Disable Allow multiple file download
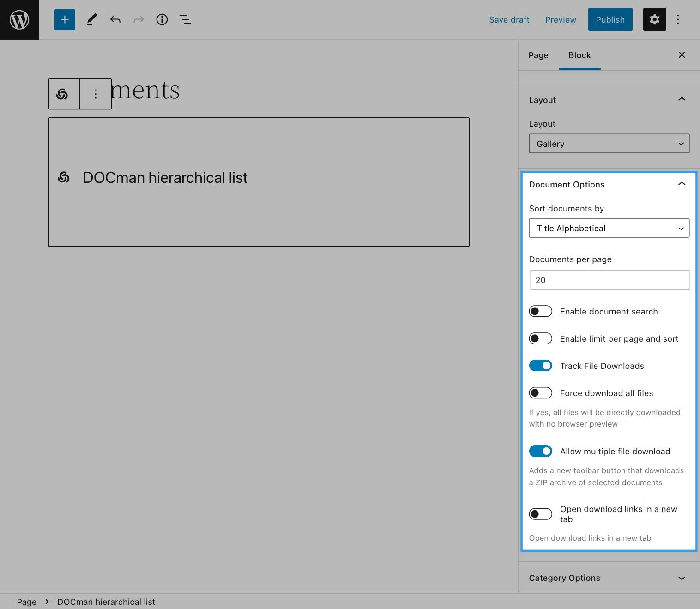This screenshot has width=700, height=609. [540, 452]
